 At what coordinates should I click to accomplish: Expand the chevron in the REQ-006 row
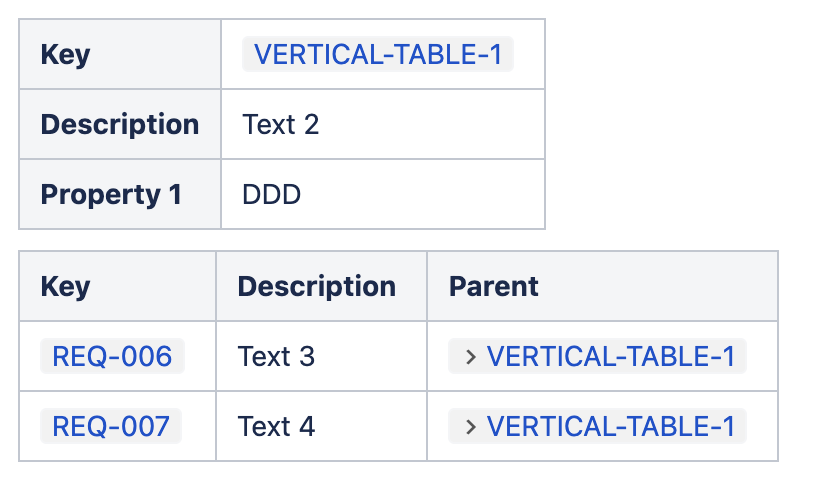[x=469, y=356]
